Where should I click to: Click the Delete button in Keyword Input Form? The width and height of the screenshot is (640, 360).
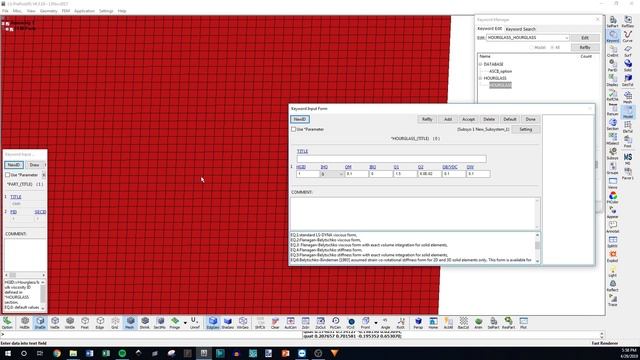click(x=489, y=119)
